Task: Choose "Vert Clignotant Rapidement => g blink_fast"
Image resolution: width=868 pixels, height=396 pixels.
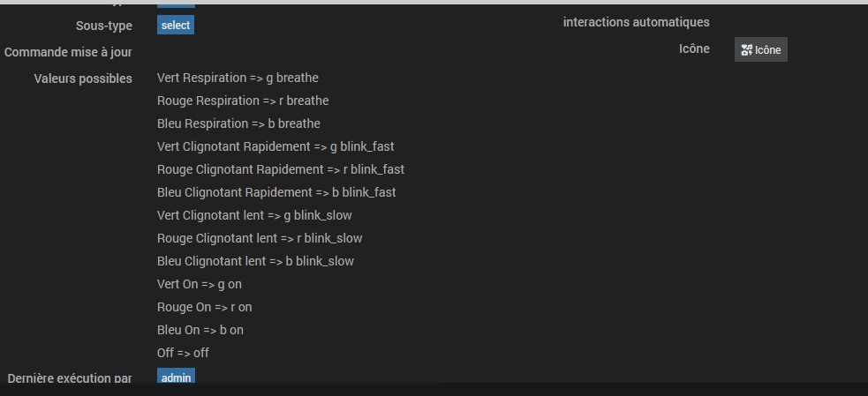Action: click(275, 146)
